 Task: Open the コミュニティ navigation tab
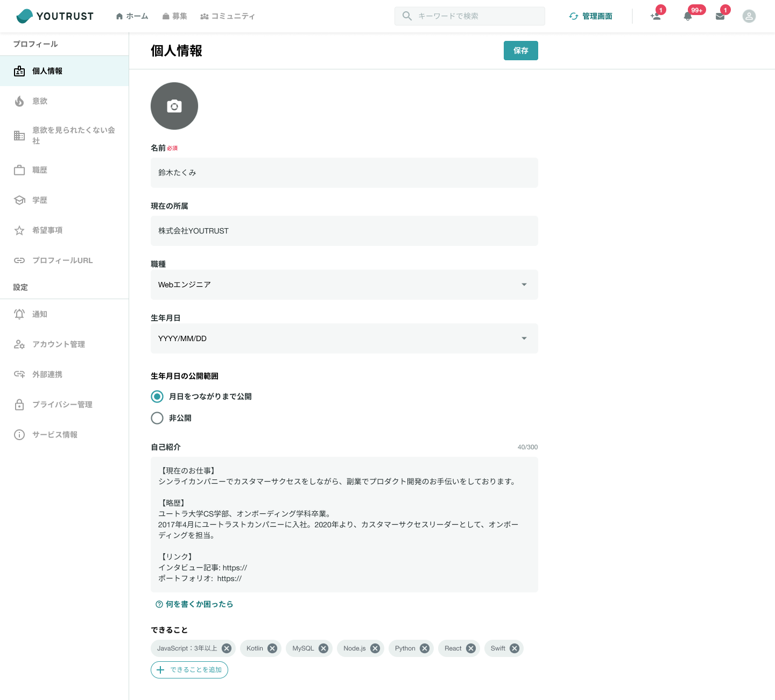[228, 16]
